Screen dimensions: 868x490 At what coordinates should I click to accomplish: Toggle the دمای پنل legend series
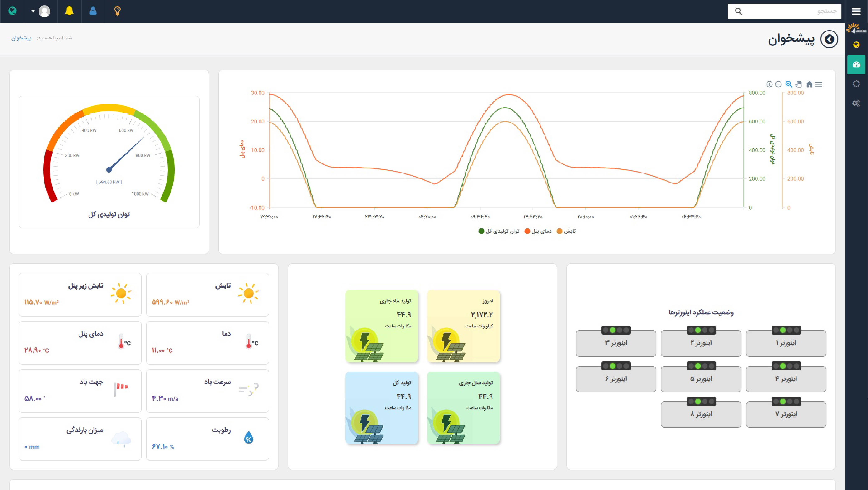coord(538,231)
